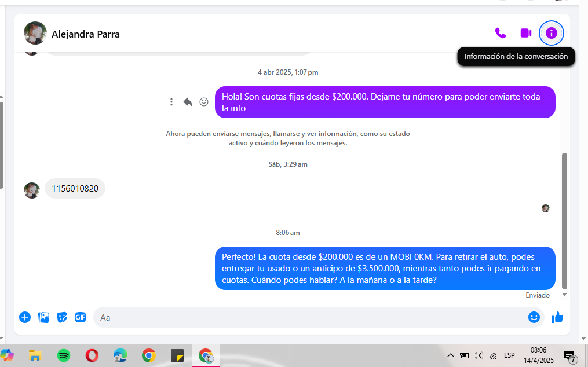588x367 pixels.
Task: Open the plus menu for more actions
Action: [x=25, y=318]
